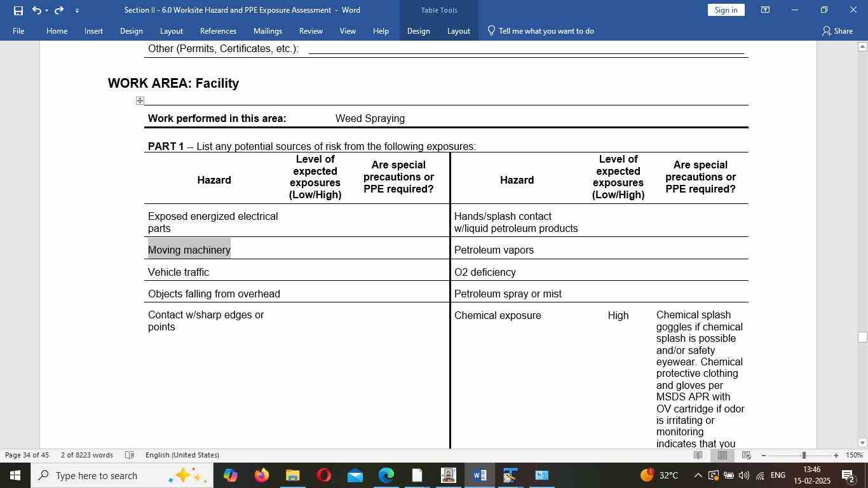This screenshot has width=868, height=488.
Task: Click the table move handle icon
Action: click(x=140, y=100)
